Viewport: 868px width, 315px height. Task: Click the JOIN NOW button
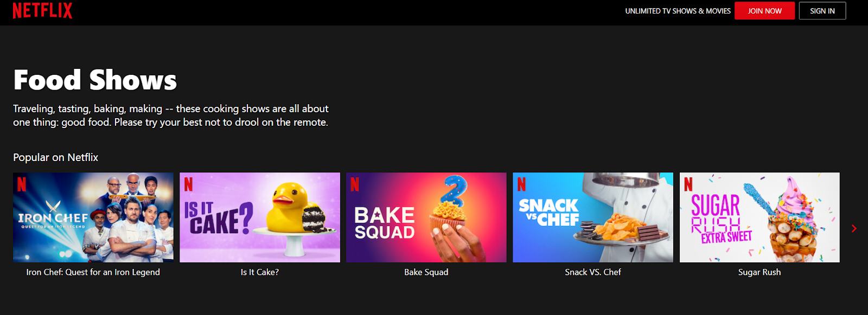pos(764,11)
